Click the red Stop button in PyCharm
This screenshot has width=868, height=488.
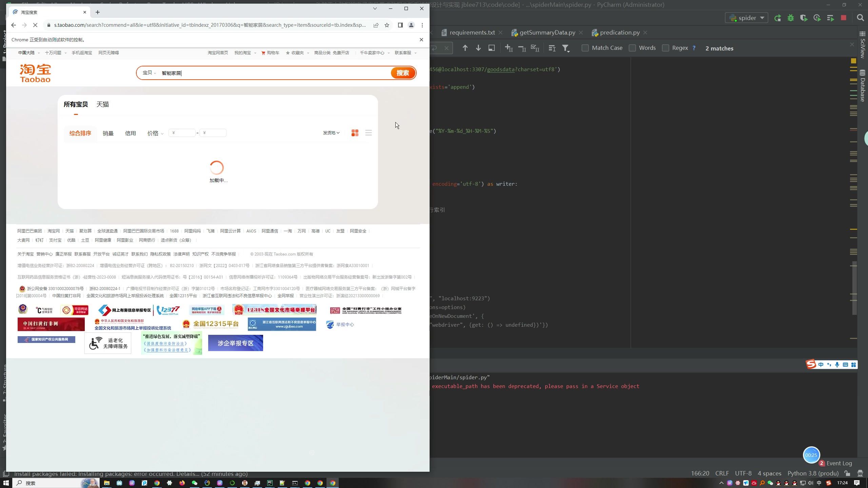click(x=844, y=18)
